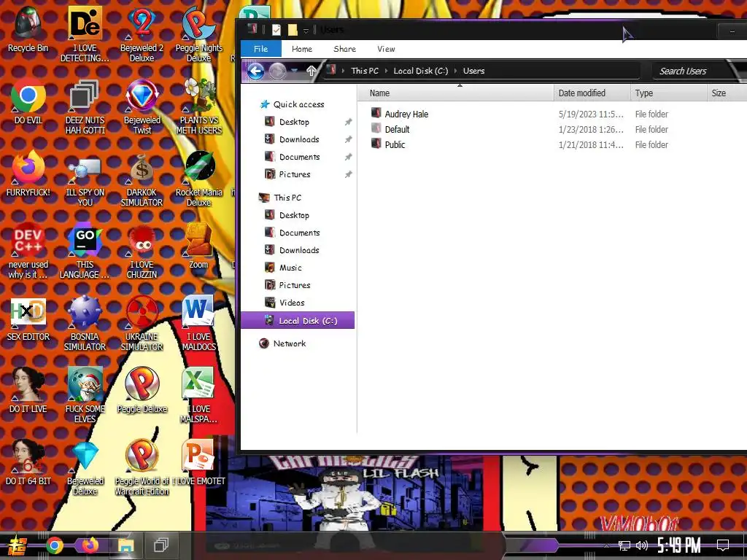Open DEEZ NUTS HAH GOTTI shortcut
The image size is (747, 560).
coord(85,106)
